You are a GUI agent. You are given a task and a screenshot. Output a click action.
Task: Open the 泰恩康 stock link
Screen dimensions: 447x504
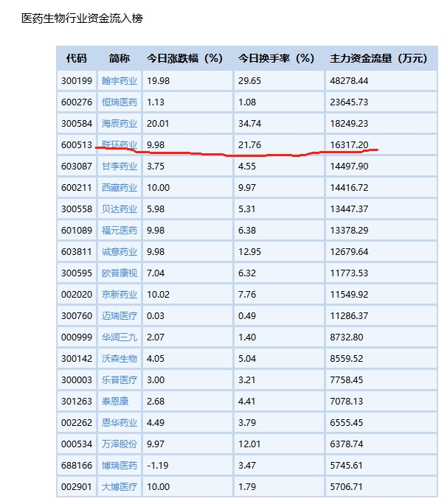click(115, 402)
